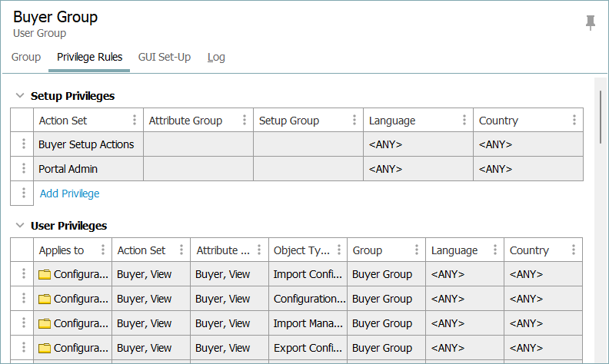This screenshot has width=609, height=364.
Task: Switch to the Group tab
Action: (26, 57)
